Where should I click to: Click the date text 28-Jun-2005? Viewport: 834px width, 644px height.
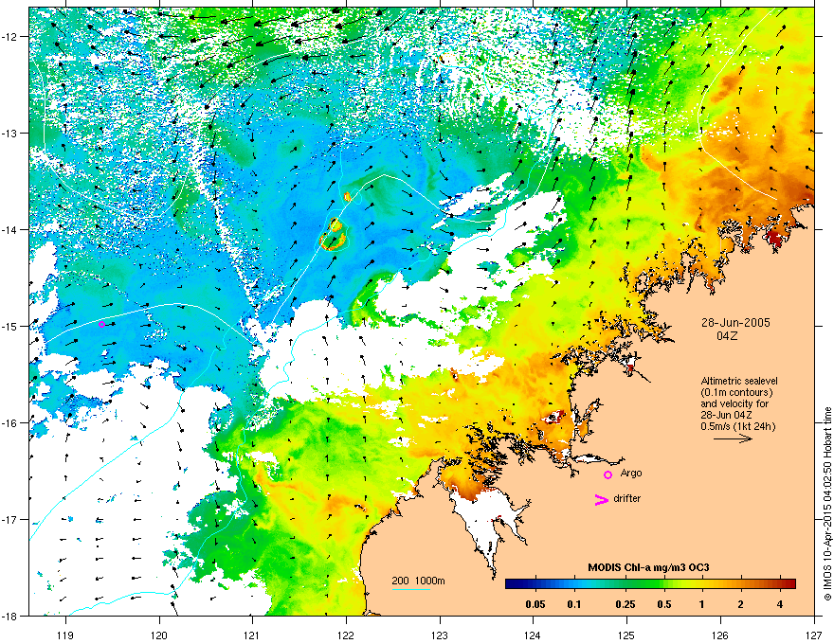(x=735, y=323)
